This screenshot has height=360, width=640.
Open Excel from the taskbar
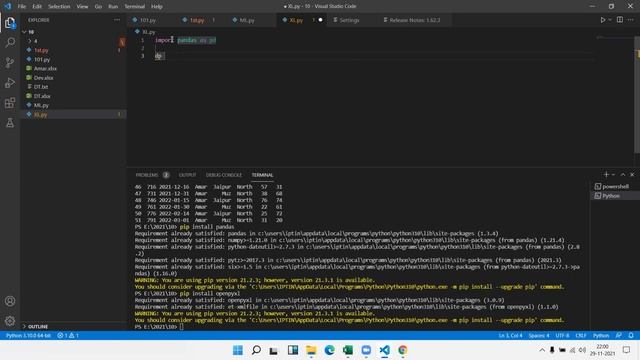click(348, 350)
